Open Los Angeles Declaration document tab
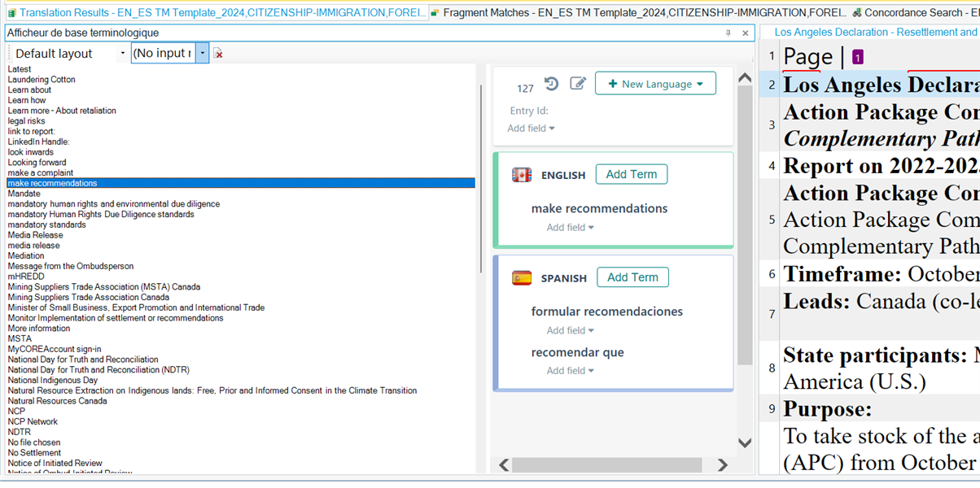 876,33
